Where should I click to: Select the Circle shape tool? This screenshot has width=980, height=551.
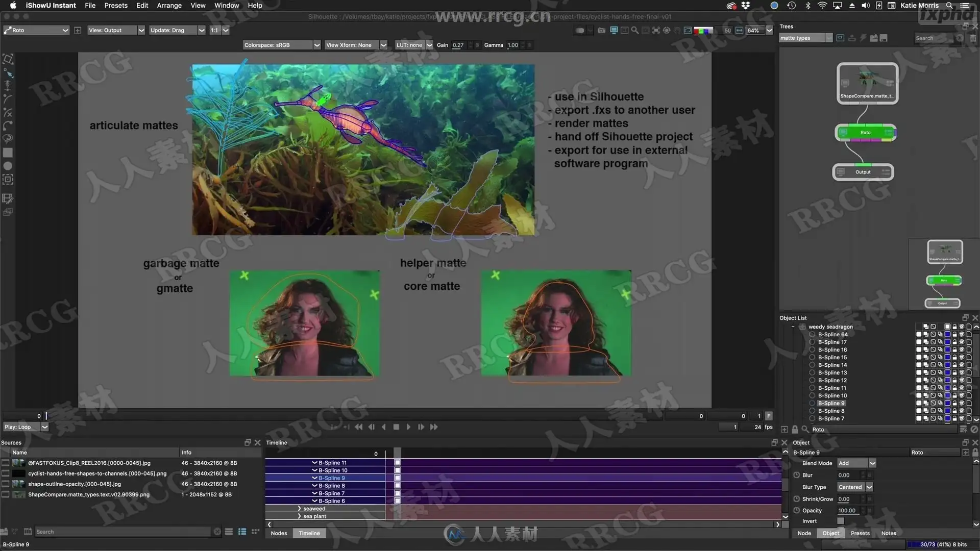[8, 166]
